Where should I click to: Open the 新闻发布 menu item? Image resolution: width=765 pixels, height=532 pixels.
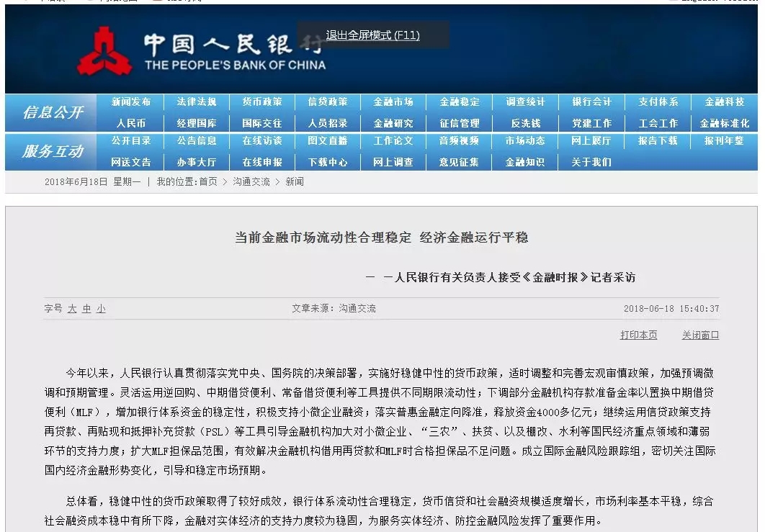131,102
